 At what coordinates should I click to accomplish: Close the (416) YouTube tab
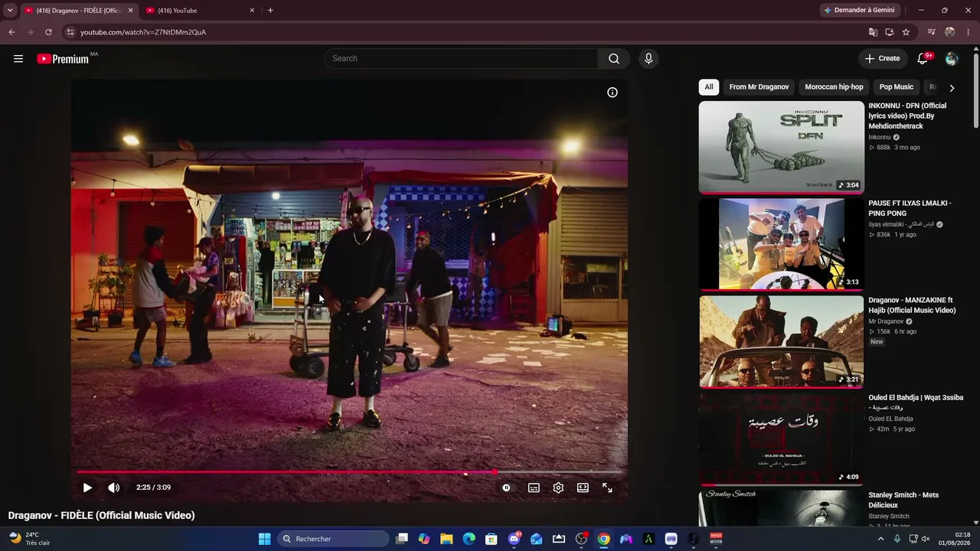pyautogui.click(x=252, y=11)
